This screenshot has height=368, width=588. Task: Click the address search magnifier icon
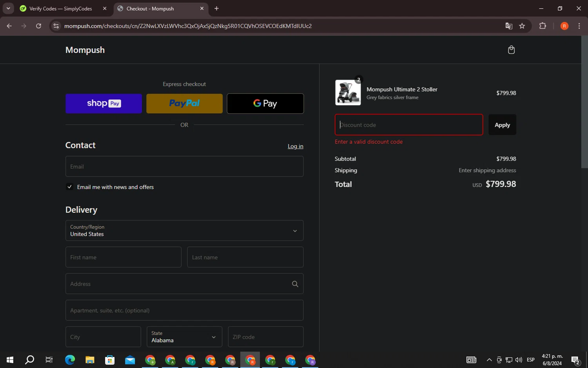click(x=295, y=284)
